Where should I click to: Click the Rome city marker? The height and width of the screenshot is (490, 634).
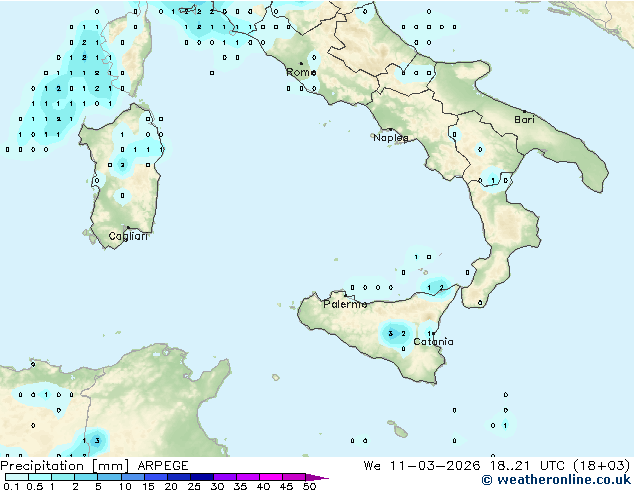tap(300, 64)
